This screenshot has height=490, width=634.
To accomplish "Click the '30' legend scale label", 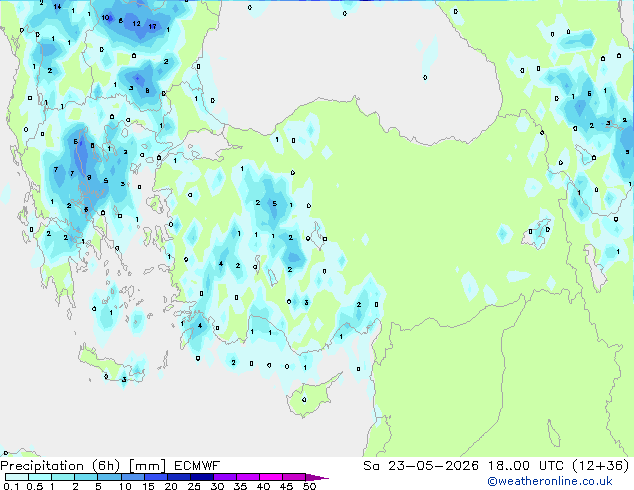I will pyautogui.click(x=217, y=486).
